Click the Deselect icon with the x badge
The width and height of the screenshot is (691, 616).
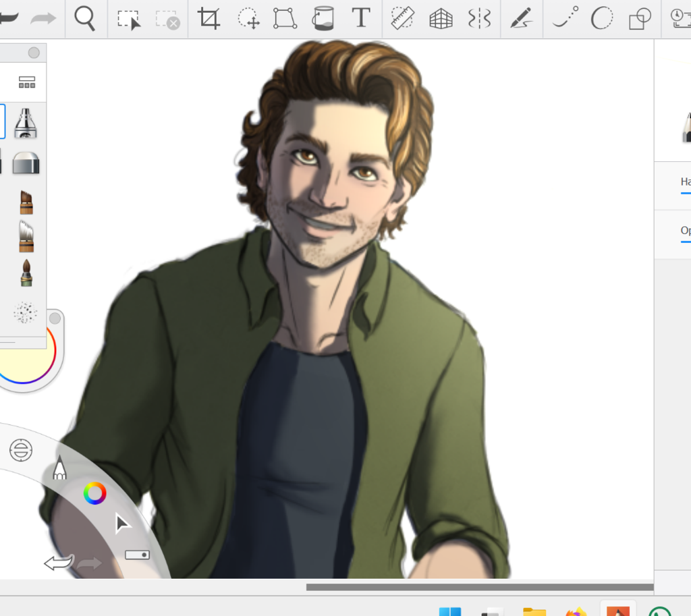[x=167, y=20]
